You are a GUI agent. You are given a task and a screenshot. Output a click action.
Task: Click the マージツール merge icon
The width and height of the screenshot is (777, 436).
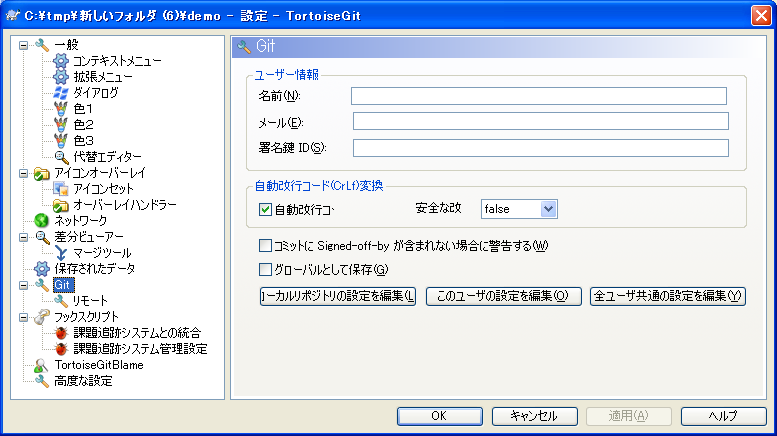[61, 252]
